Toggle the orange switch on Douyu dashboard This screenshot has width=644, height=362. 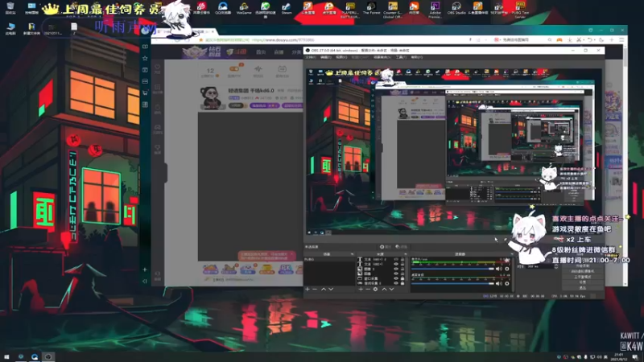coord(234,69)
